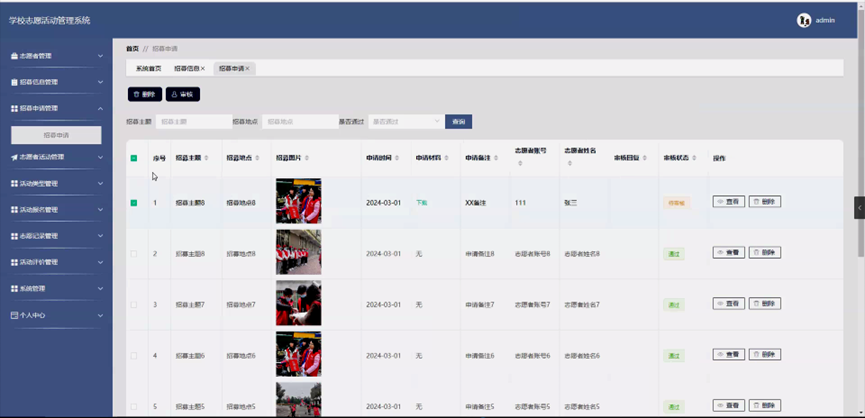Expand 个人中心 menu chevron
The image size is (865, 418).
[100, 315]
